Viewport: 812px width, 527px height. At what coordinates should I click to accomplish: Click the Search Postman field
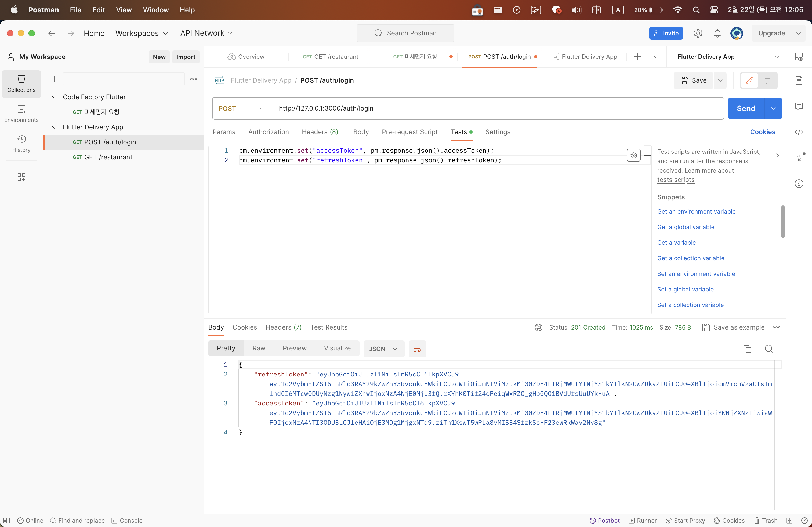click(405, 33)
